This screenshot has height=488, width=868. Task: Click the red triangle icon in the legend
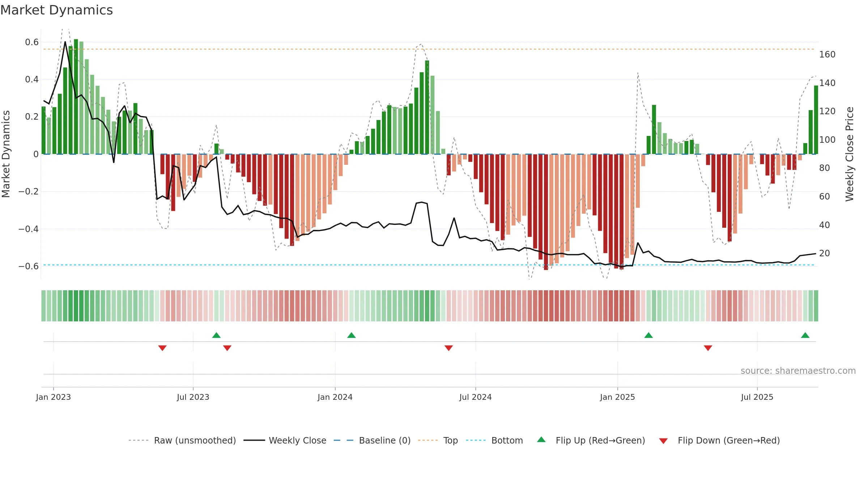[x=663, y=441]
